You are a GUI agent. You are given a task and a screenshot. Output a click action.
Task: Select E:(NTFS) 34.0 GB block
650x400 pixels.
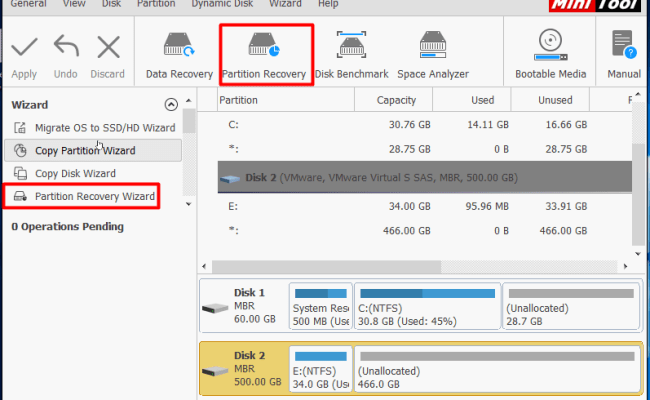[x=320, y=369]
